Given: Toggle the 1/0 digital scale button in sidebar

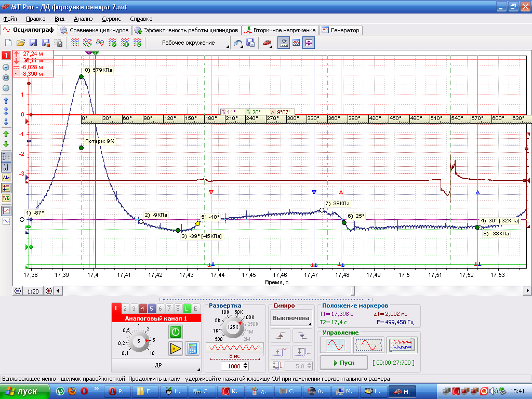Looking at the screenshot, I should point(6,167).
